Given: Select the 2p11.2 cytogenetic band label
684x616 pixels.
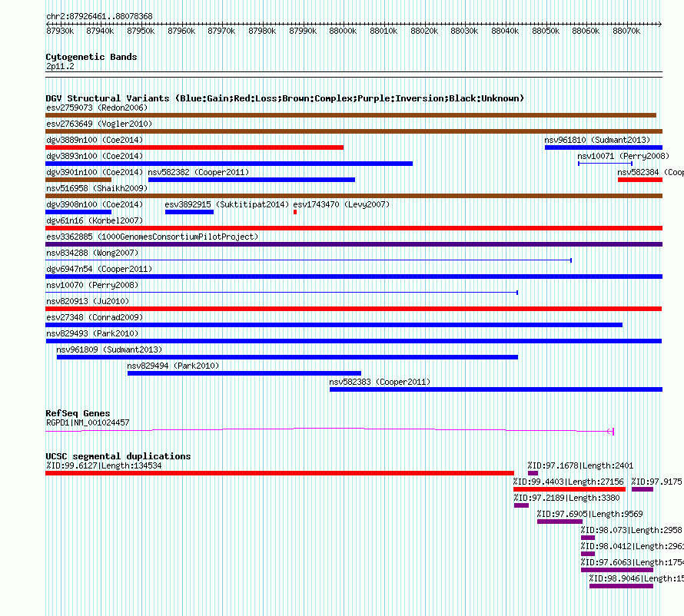Looking at the screenshot, I should click(x=60, y=66).
